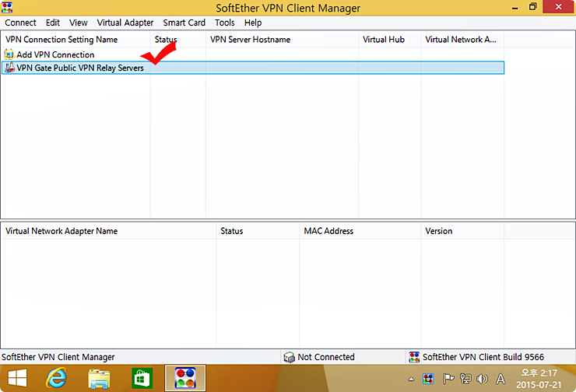Sort by Virtual Network Adapter Name column
Viewport: 576px width, 392px height.
[109, 231]
